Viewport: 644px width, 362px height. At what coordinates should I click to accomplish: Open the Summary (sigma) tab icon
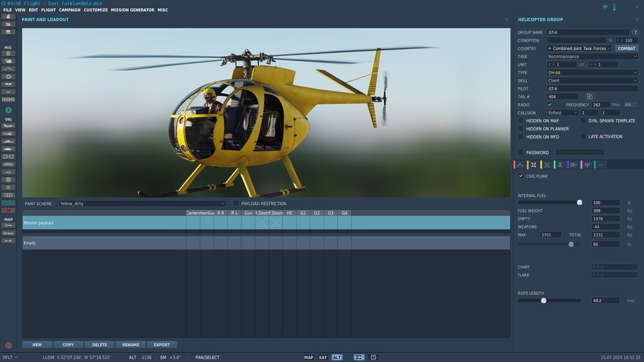tap(560, 165)
